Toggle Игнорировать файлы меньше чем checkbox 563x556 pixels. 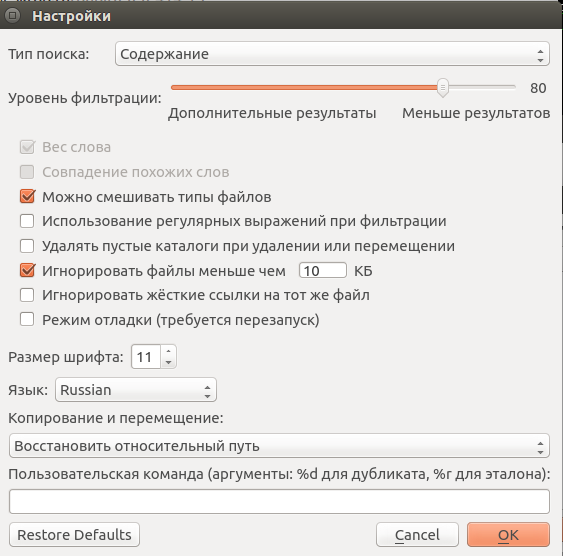[x=27, y=271]
